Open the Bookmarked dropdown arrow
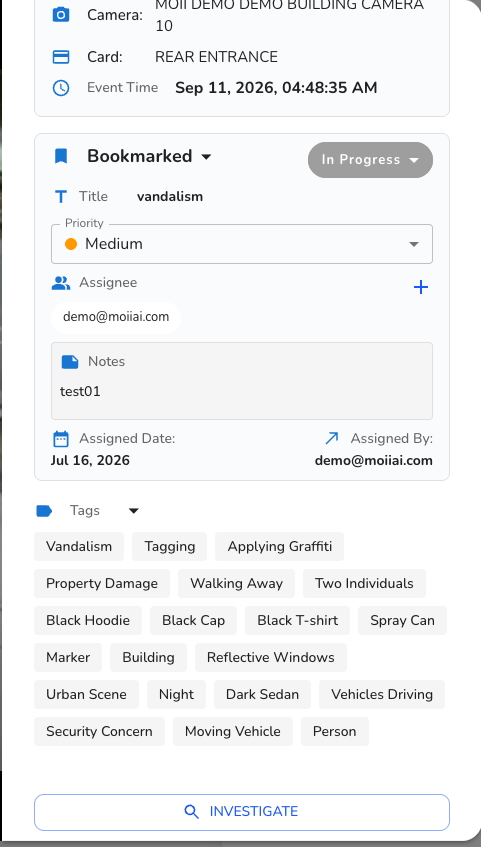This screenshot has width=481, height=847. (x=206, y=157)
